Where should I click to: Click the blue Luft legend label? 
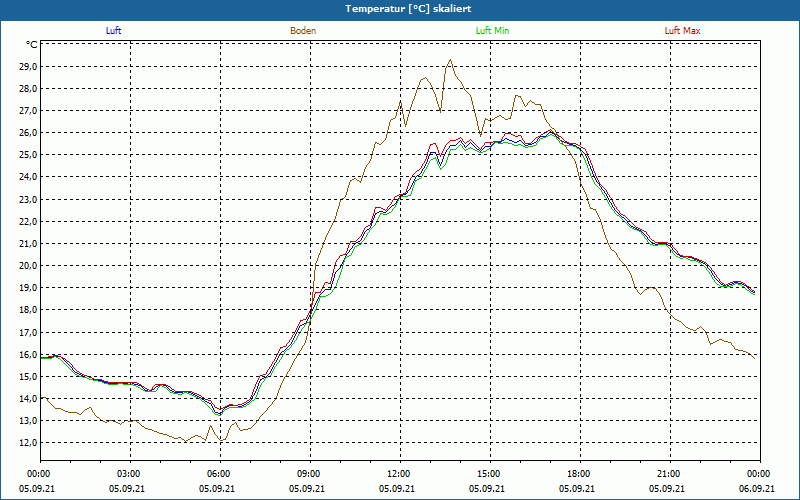coord(113,31)
